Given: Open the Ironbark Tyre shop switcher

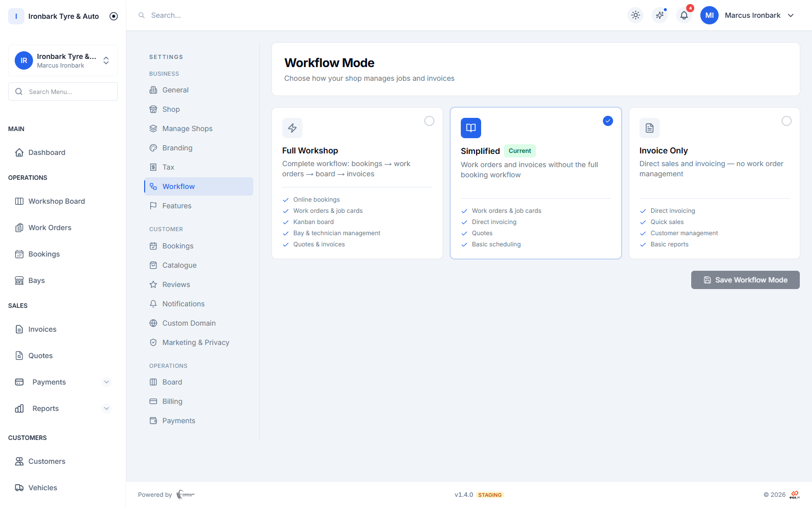Looking at the screenshot, I should click(x=63, y=60).
